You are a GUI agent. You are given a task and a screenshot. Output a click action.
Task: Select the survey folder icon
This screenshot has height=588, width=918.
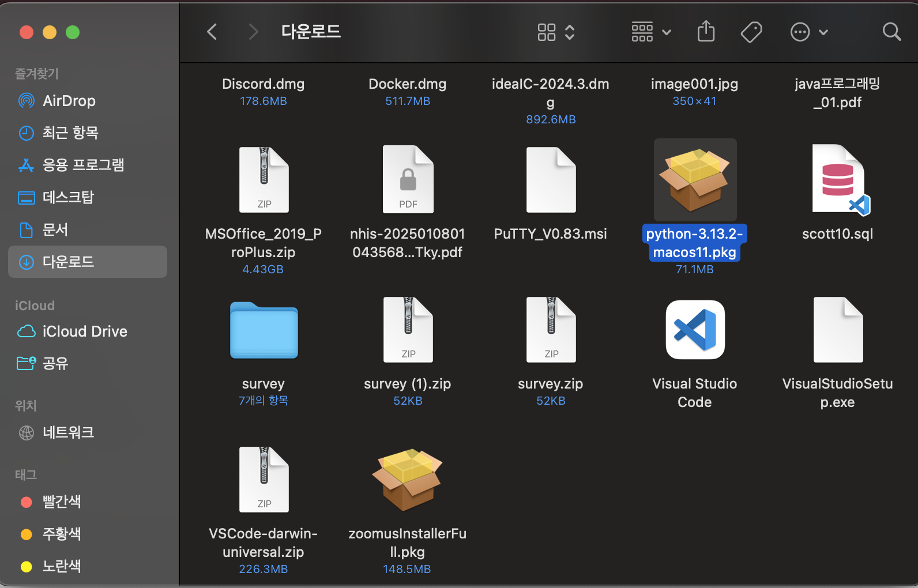pyautogui.click(x=264, y=330)
